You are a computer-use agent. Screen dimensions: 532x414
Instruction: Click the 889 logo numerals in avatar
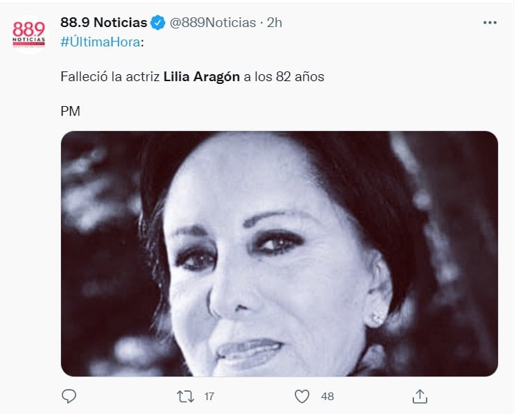click(29, 29)
